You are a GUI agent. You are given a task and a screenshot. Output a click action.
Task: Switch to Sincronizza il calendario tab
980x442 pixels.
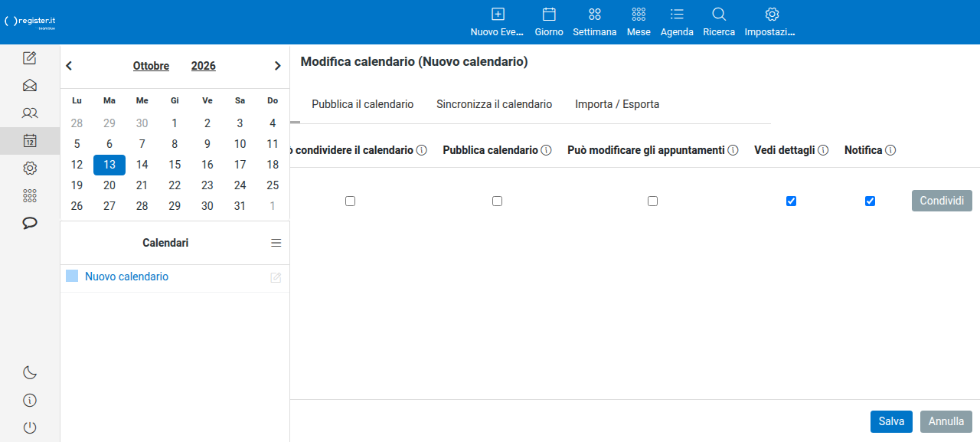pos(495,104)
